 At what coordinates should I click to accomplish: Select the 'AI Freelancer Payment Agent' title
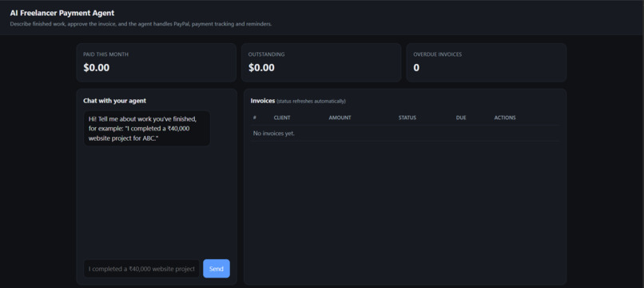(62, 13)
